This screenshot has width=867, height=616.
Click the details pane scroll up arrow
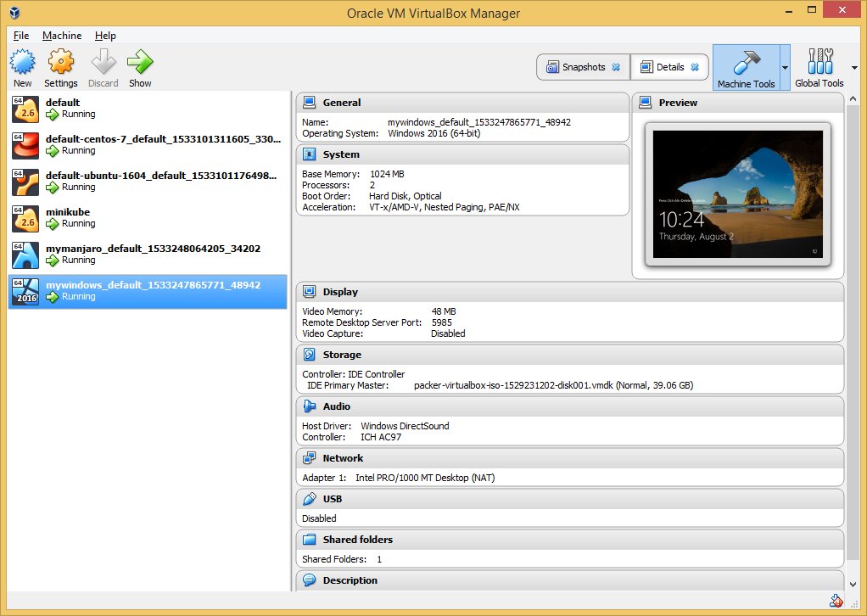click(x=853, y=99)
